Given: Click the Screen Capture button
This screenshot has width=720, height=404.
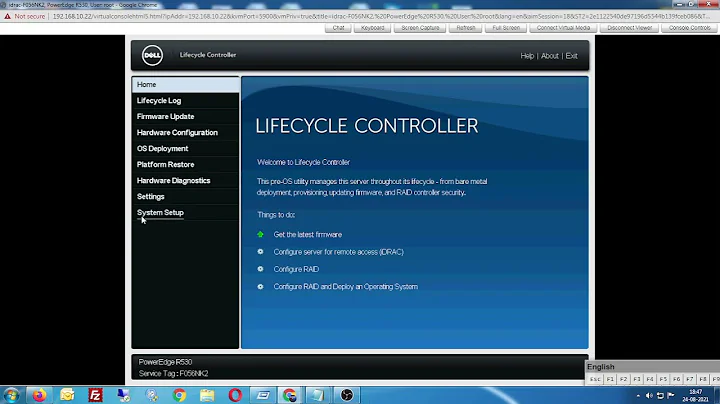Looking at the screenshot, I should tap(420, 28).
